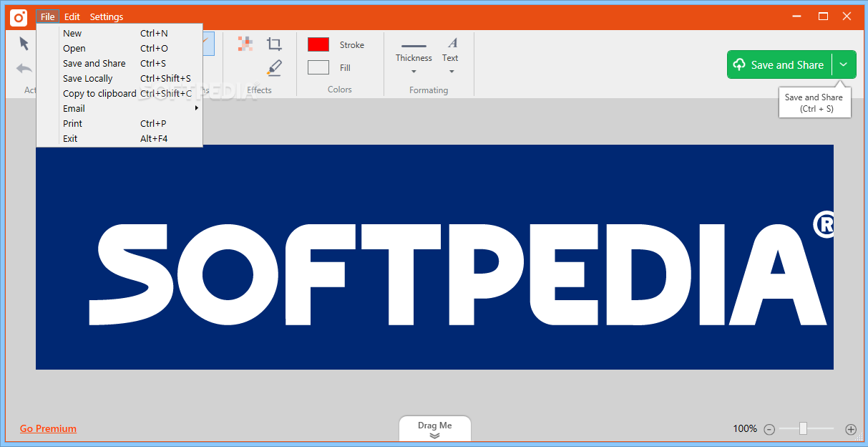The image size is (868, 447).
Task: Click the Fill label
Action: (345, 67)
